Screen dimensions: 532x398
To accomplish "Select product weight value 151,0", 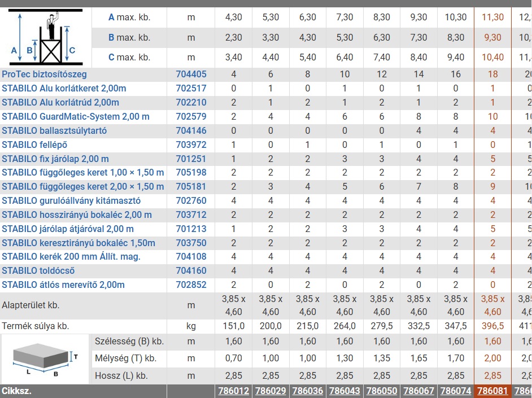I will (234, 326).
